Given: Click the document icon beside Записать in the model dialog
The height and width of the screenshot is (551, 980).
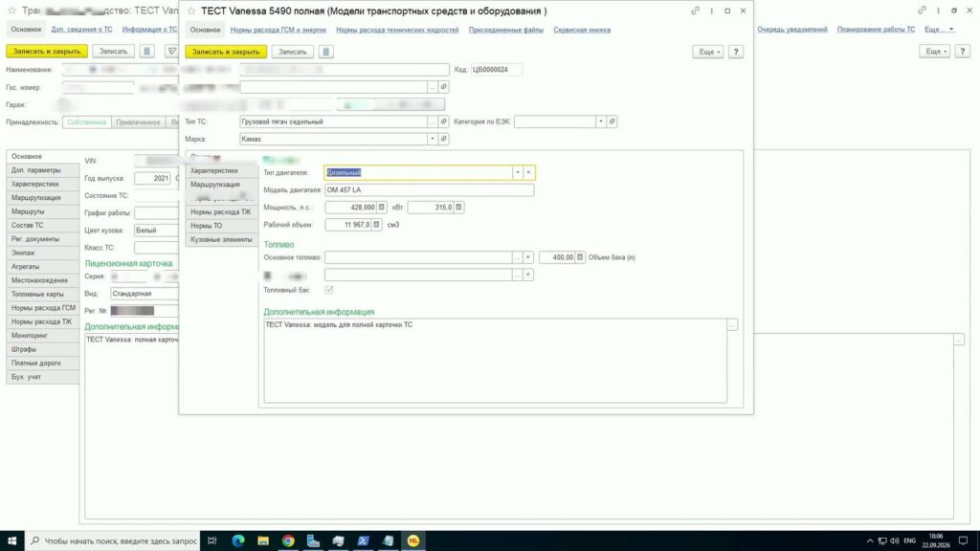Looking at the screenshot, I should (325, 52).
